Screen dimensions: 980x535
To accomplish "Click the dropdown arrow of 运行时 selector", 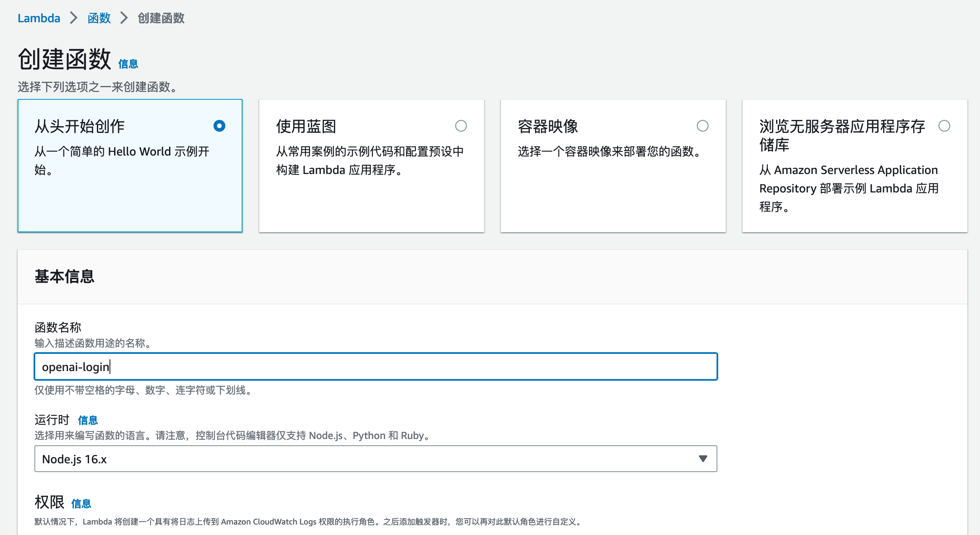I will click(703, 459).
